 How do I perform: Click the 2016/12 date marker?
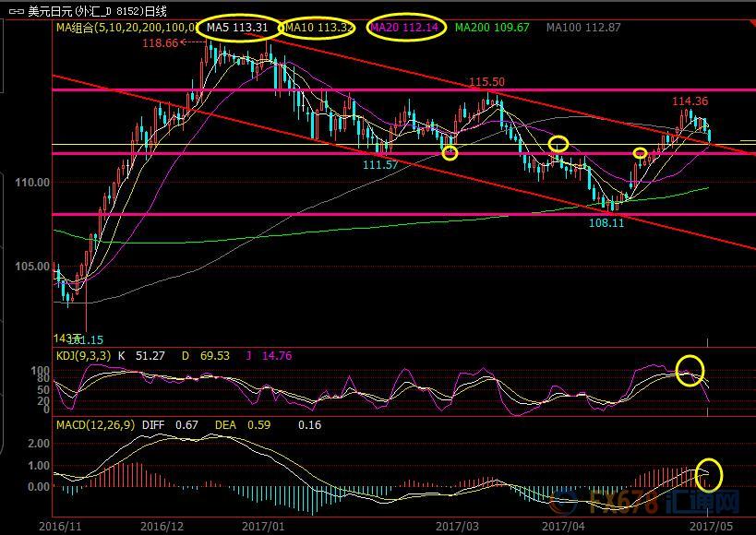tap(162, 526)
